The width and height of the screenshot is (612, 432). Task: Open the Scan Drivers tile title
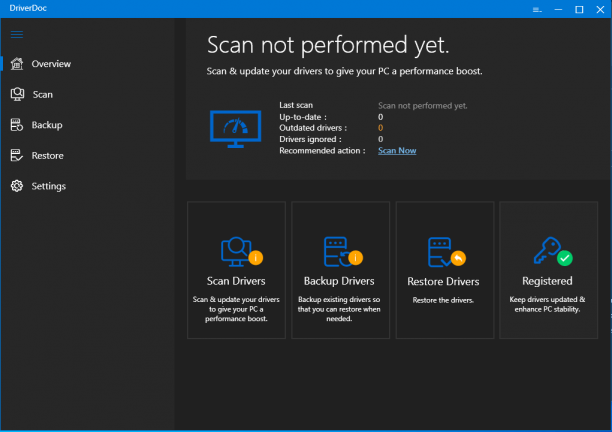(236, 281)
